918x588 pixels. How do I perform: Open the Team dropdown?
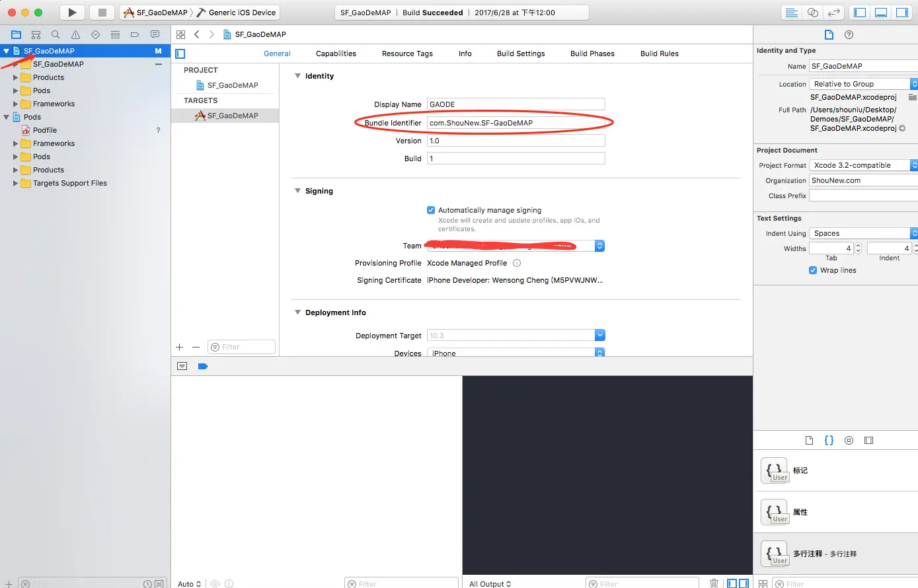click(516, 246)
